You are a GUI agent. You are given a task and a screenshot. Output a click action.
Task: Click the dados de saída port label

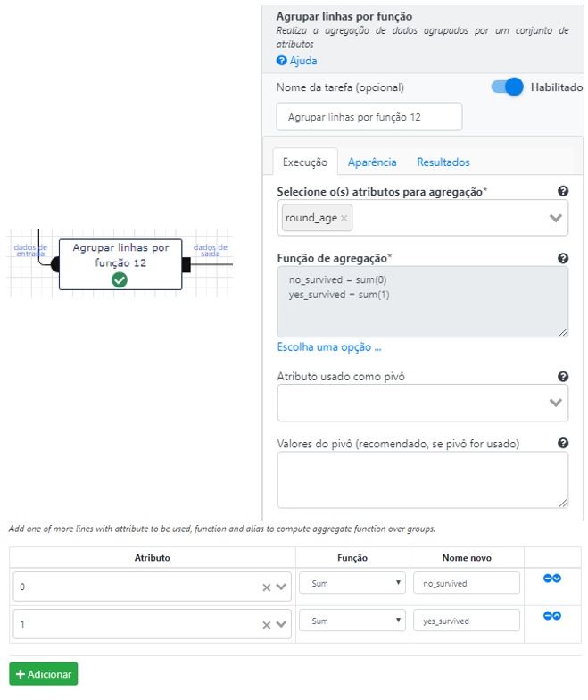[211, 250]
